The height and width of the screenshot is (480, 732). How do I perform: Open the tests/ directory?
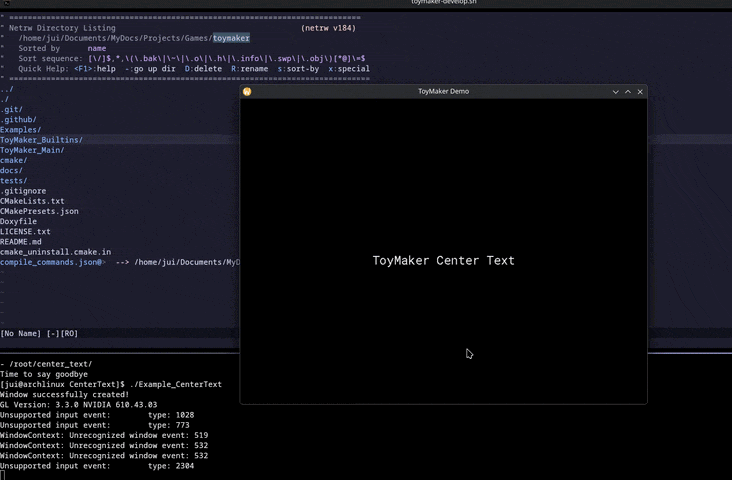(x=14, y=181)
